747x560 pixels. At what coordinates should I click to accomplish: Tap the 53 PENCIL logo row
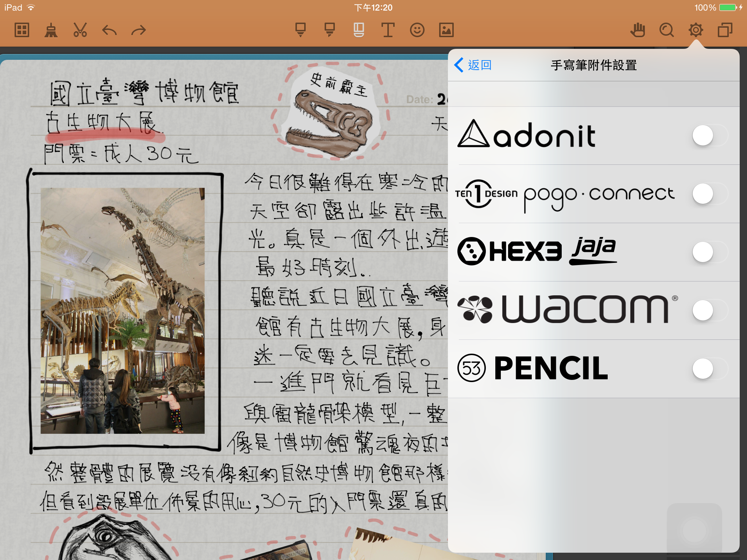(594, 369)
